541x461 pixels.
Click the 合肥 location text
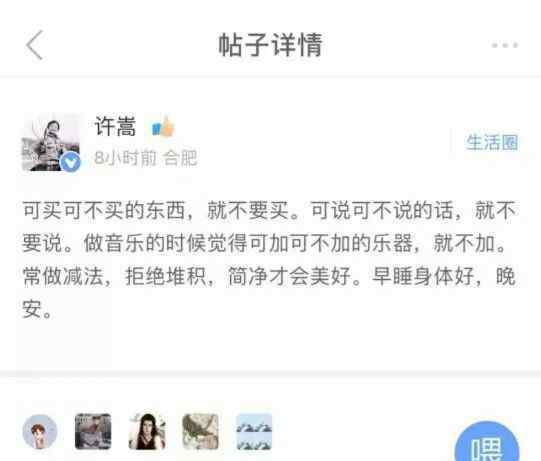(180, 158)
